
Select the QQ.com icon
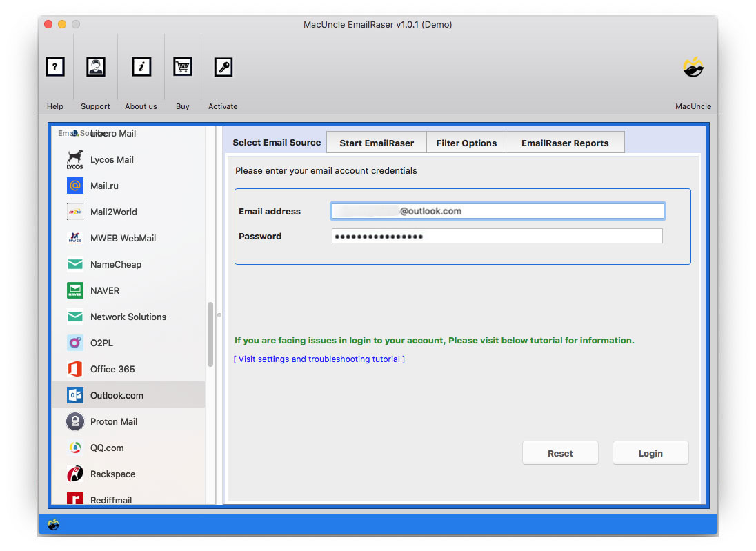tap(74, 448)
